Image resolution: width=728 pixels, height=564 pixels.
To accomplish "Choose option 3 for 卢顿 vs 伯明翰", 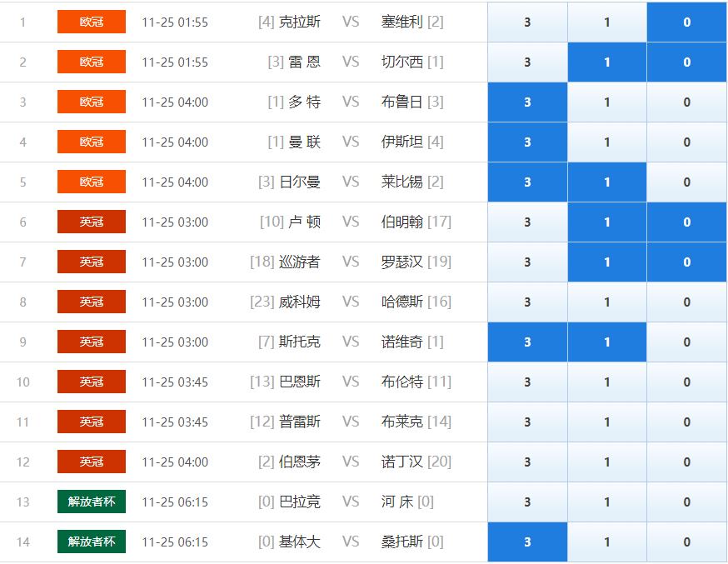I will click(x=527, y=222).
